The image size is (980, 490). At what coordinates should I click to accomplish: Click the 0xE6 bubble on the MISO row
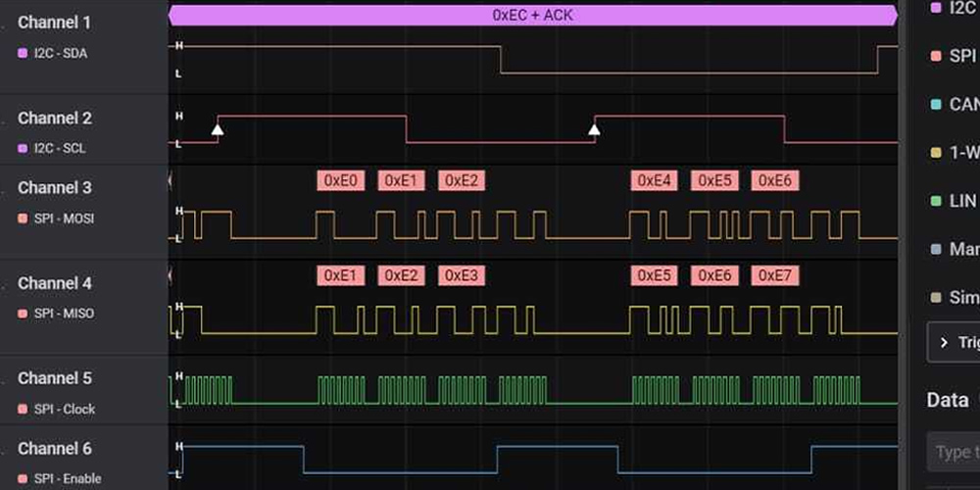(714, 275)
